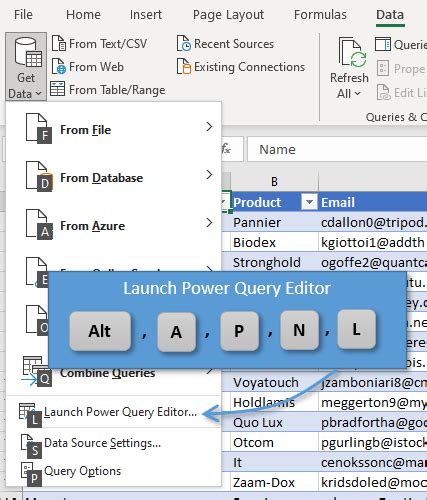The height and width of the screenshot is (500, 427).
Task: Select the cell containing Zaam-Dox
Action: pos(274,482)
